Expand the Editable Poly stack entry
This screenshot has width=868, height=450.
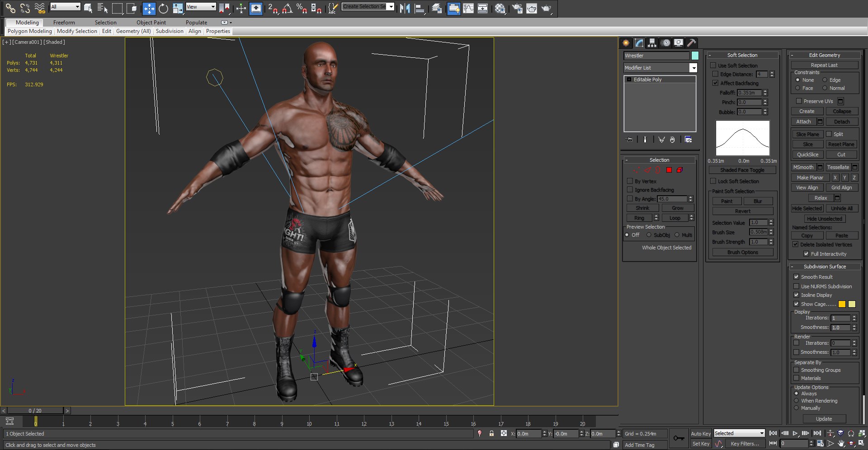629,80
